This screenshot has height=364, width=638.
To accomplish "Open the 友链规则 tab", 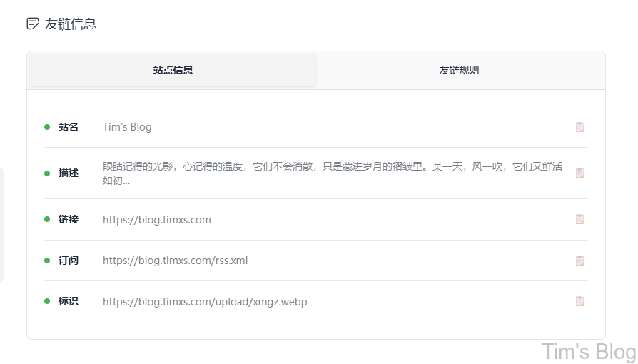I will tap(459, 70).
